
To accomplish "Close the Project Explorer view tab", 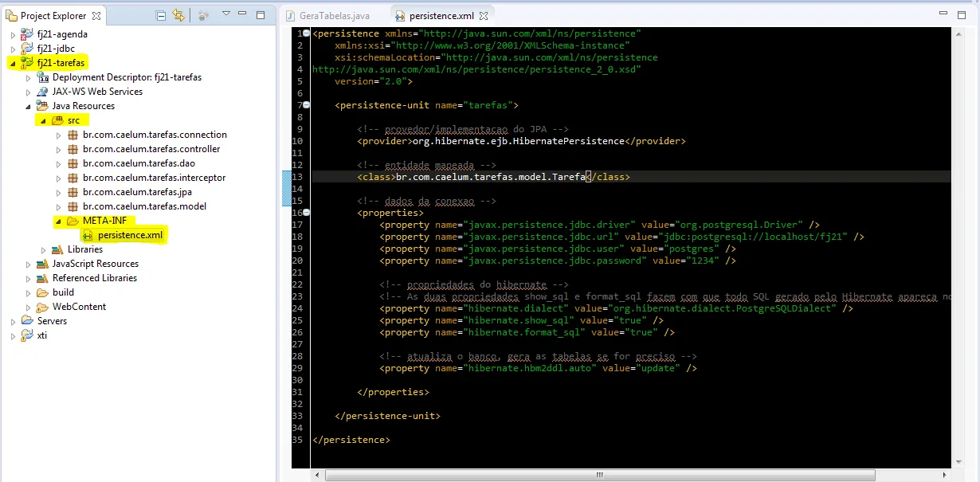I will (96, 16).
